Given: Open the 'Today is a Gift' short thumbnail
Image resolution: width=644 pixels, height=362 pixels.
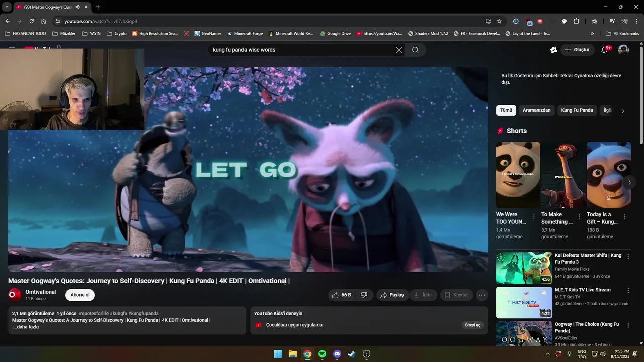Looking at the screenshot, I should coord(609,175).
